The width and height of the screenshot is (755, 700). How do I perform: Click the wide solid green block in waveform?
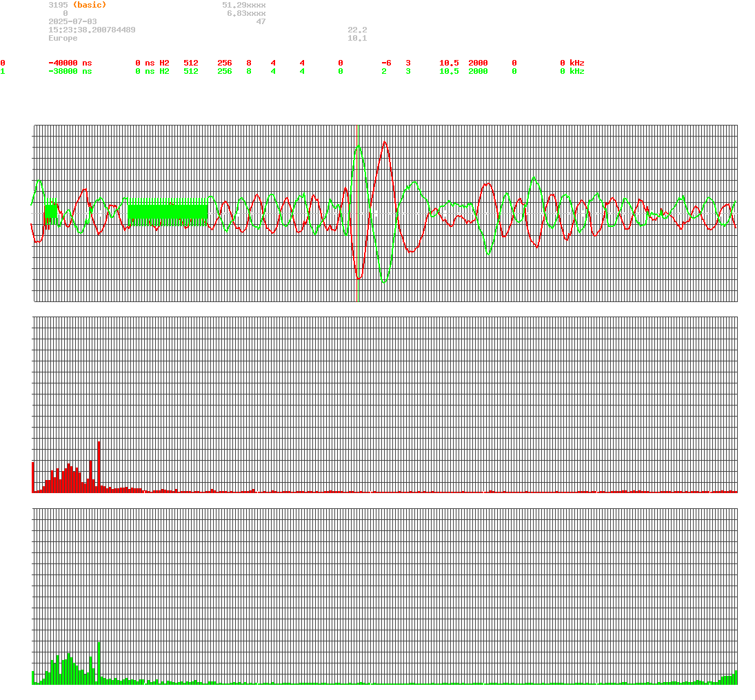[168, 211]
